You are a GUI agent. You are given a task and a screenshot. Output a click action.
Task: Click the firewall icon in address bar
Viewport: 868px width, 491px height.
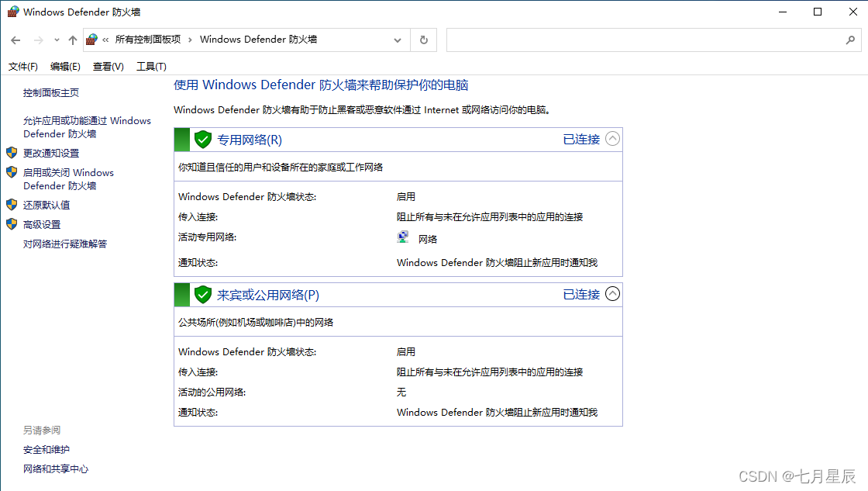pos(92,40)
